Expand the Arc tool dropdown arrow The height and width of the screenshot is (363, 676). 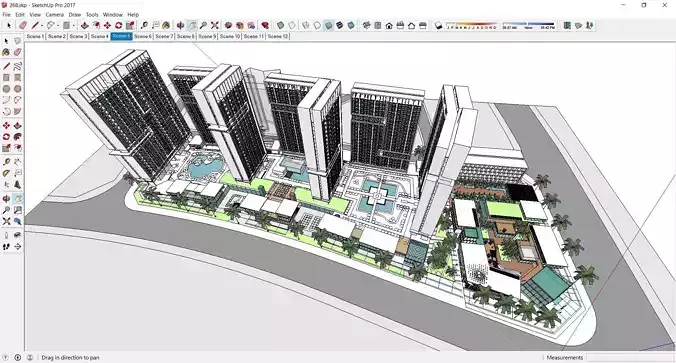58,25
